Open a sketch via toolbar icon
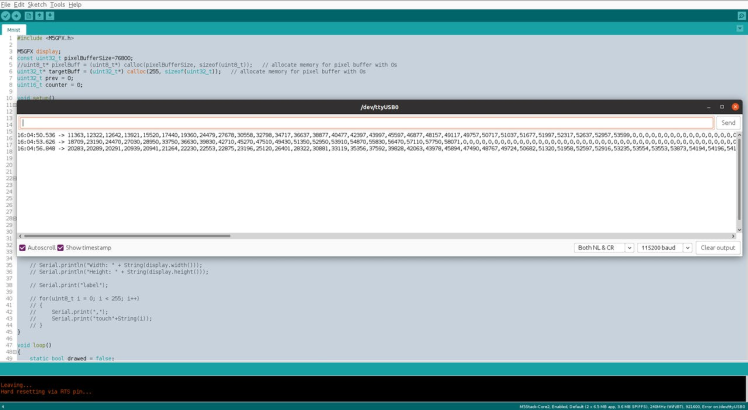The image size is (748, 410). coord(40,16)
